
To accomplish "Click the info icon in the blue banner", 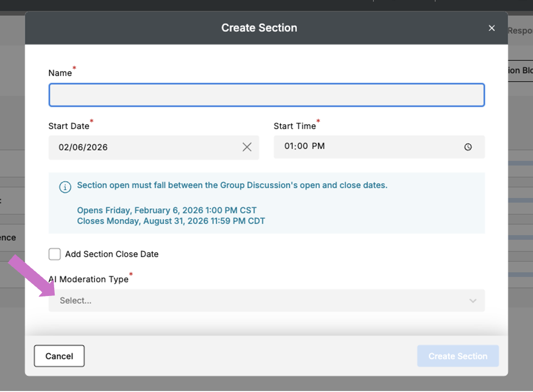I will (65, 187).
